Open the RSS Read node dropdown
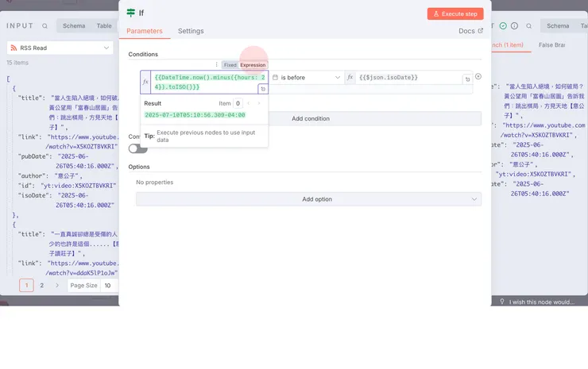The image size is (588, 369). point(60,48)
